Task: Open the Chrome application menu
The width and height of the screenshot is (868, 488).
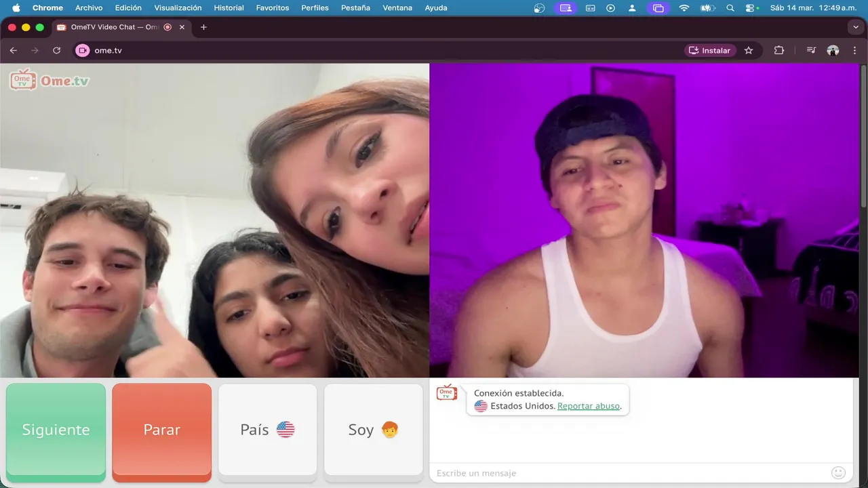Action: point(47,8)
